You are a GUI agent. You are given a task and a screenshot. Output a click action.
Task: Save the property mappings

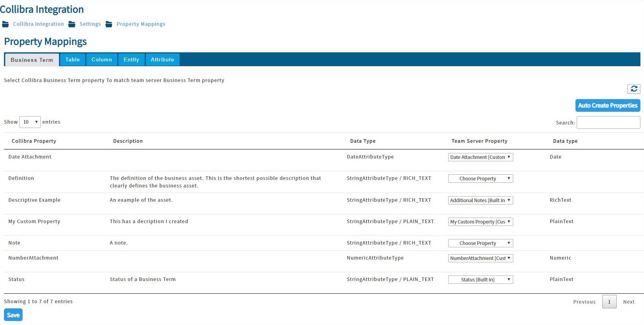point(13,315)
